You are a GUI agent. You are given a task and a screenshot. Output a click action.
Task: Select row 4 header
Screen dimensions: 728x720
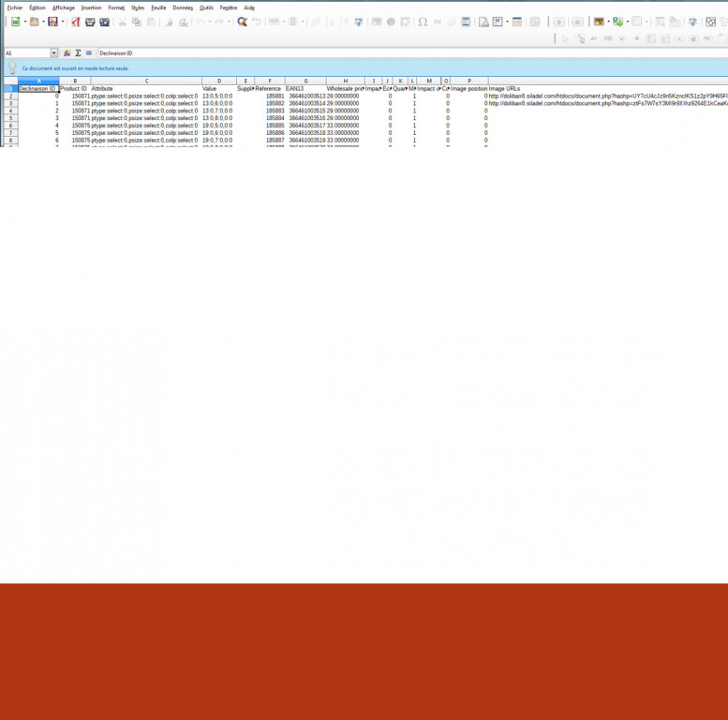tap(10, 111)
